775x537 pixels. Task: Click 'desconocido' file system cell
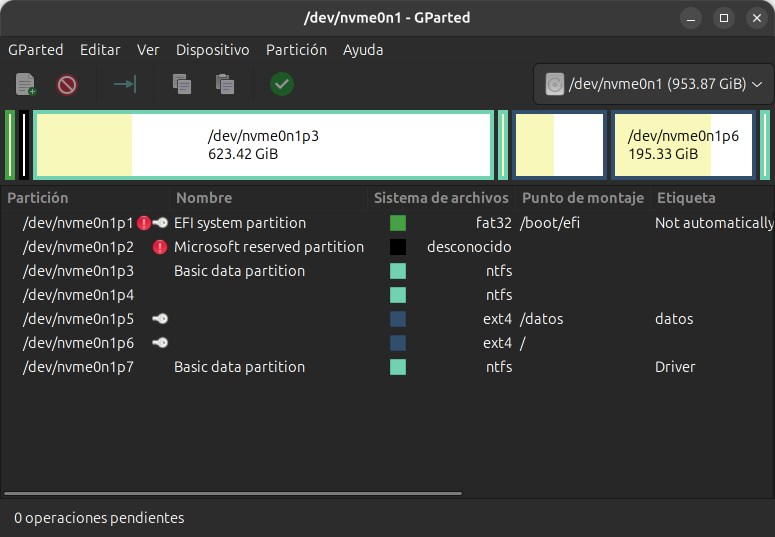click(x=469, y=247)
